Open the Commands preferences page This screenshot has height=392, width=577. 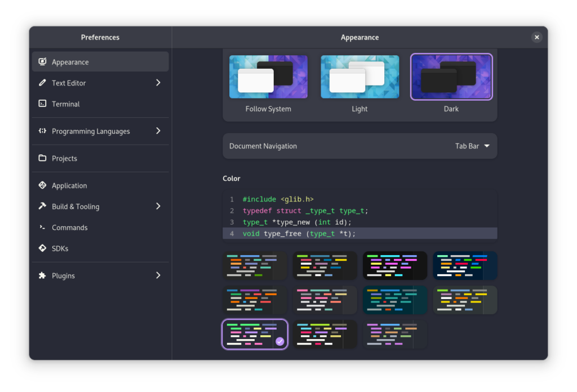100,227
